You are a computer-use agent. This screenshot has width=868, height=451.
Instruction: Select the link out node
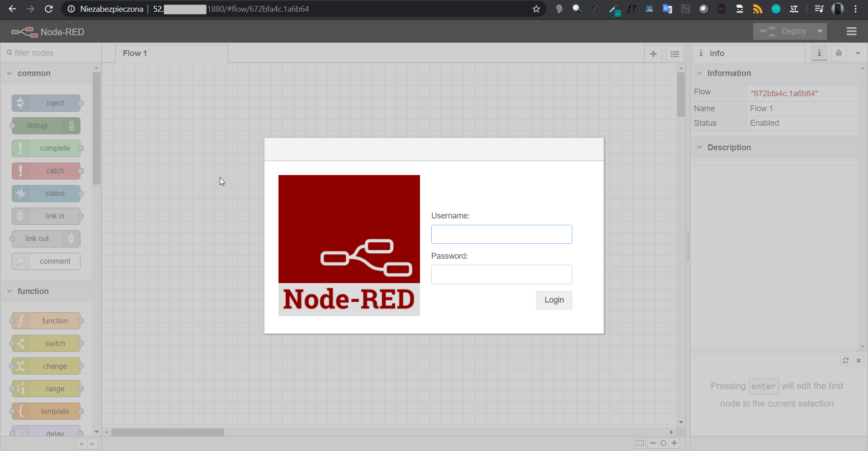pos(46,239)
